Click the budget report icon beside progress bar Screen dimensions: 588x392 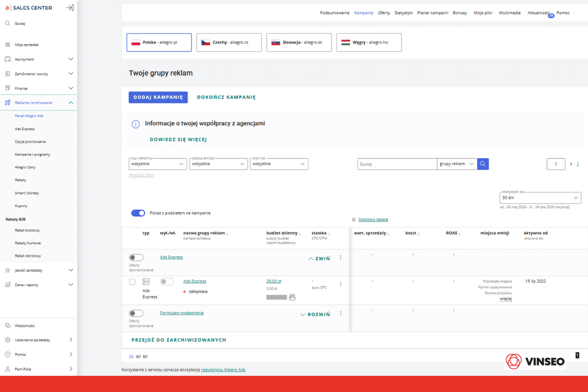[x=293, y=297]
